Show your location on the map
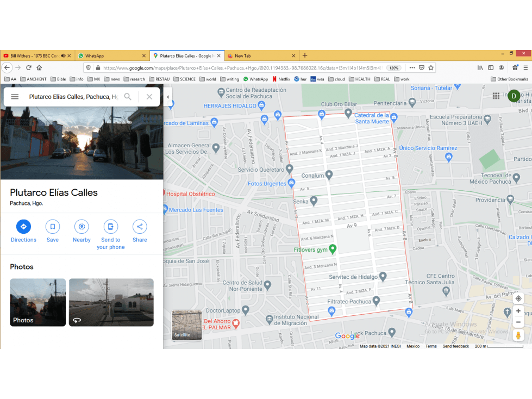 [518, 298]
